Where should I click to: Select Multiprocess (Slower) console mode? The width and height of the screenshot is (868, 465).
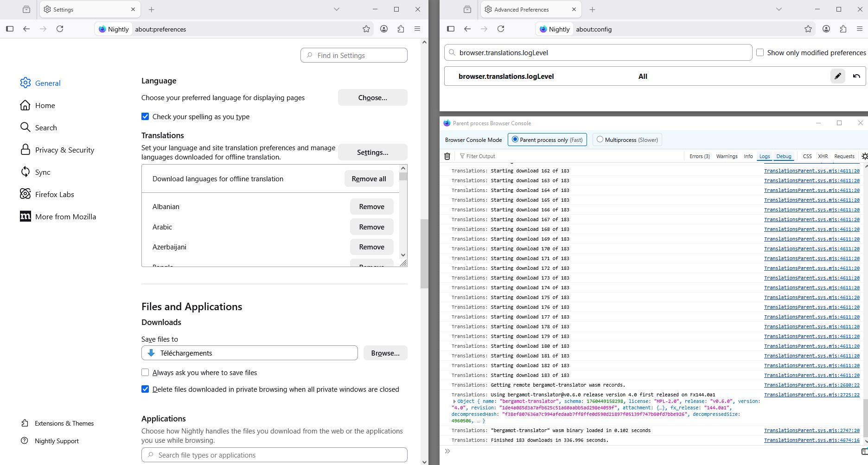600,140
